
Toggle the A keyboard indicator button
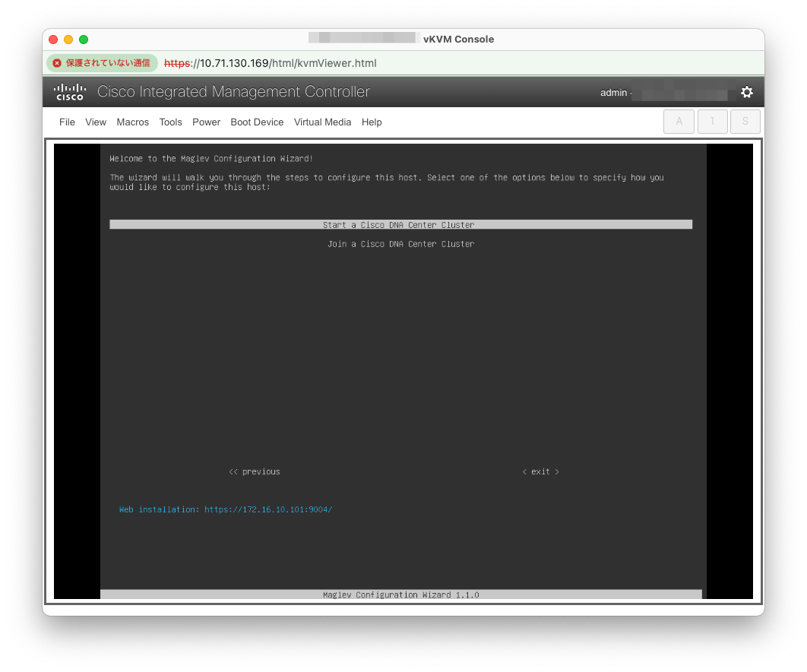(x=679, y=122)
